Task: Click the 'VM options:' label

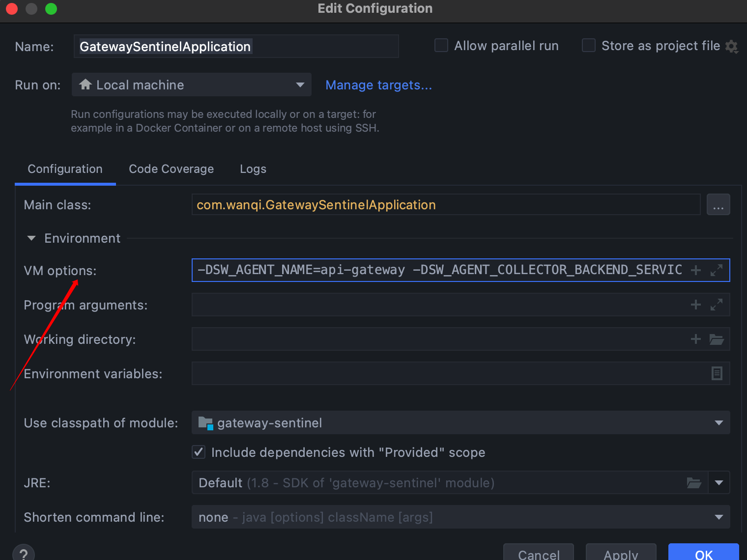Action: [60, 271]
